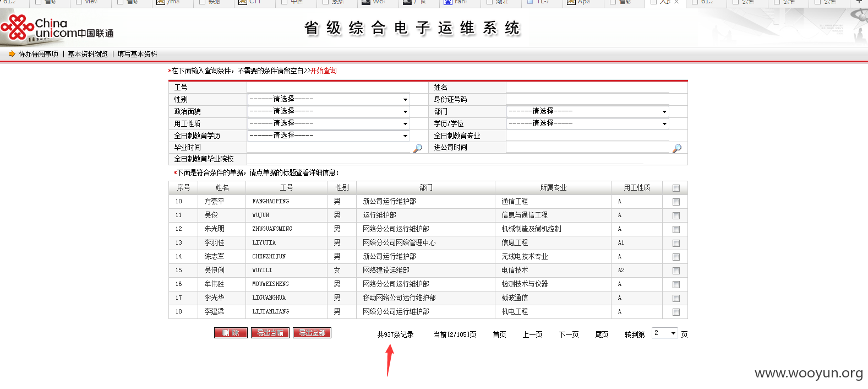This screenshot has width=868, height=389.
Task: Click the 部门 column header in results table
Action: point(426,188)
